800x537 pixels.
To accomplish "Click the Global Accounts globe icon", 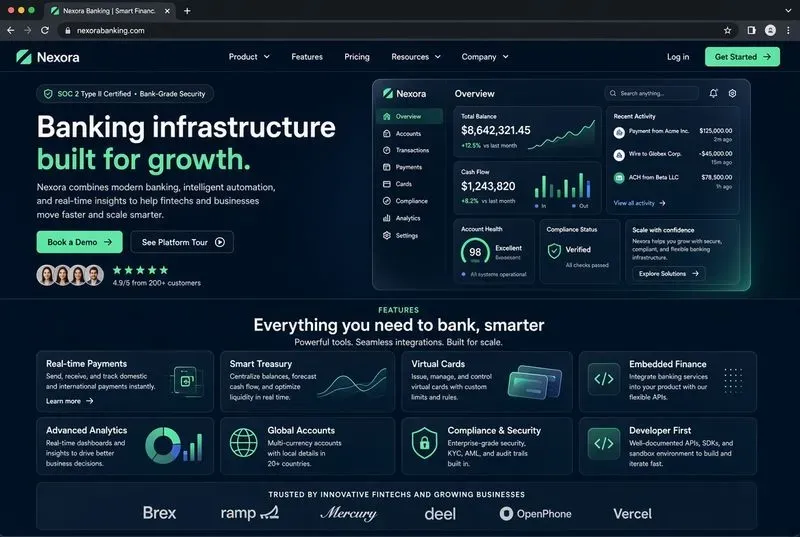I will click(243, 442).
